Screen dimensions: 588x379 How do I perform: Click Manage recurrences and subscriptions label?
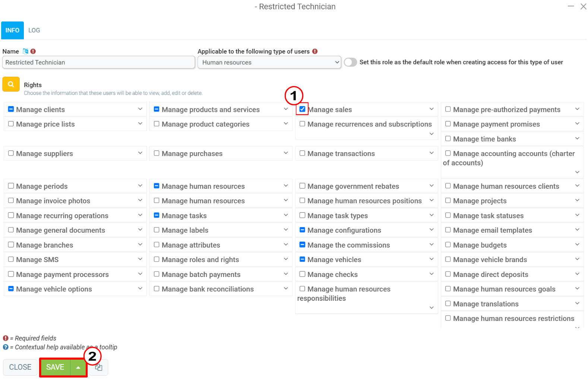click(370, 124)
